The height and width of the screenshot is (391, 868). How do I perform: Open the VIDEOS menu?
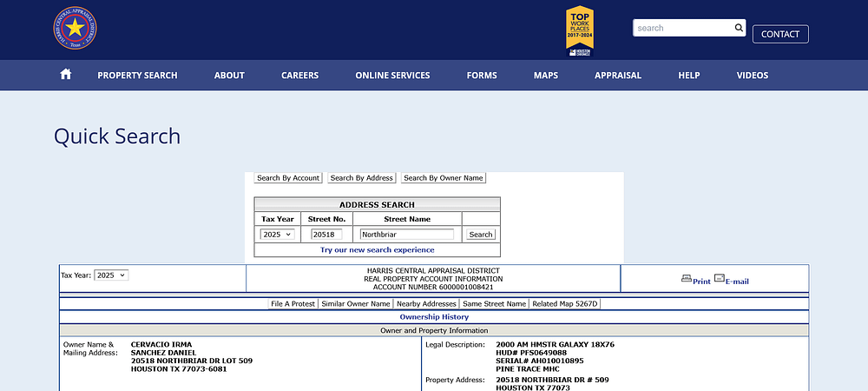[x=753, y=76]
